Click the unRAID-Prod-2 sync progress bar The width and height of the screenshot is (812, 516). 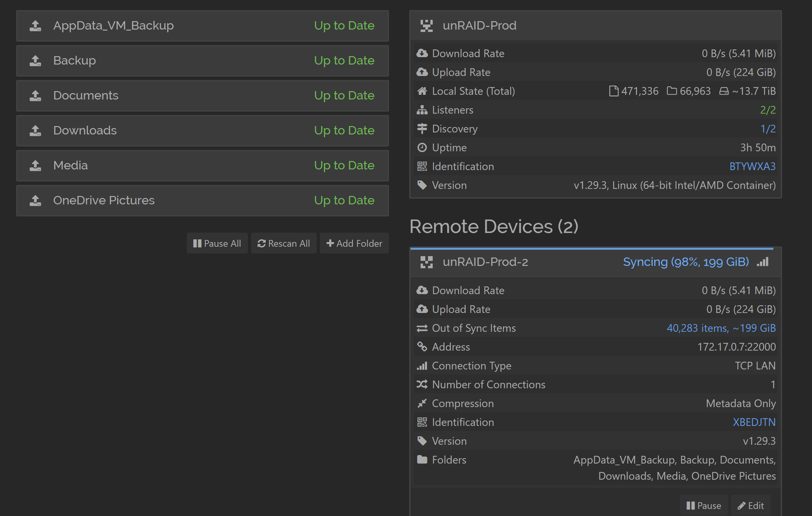(x=592, y=249)
